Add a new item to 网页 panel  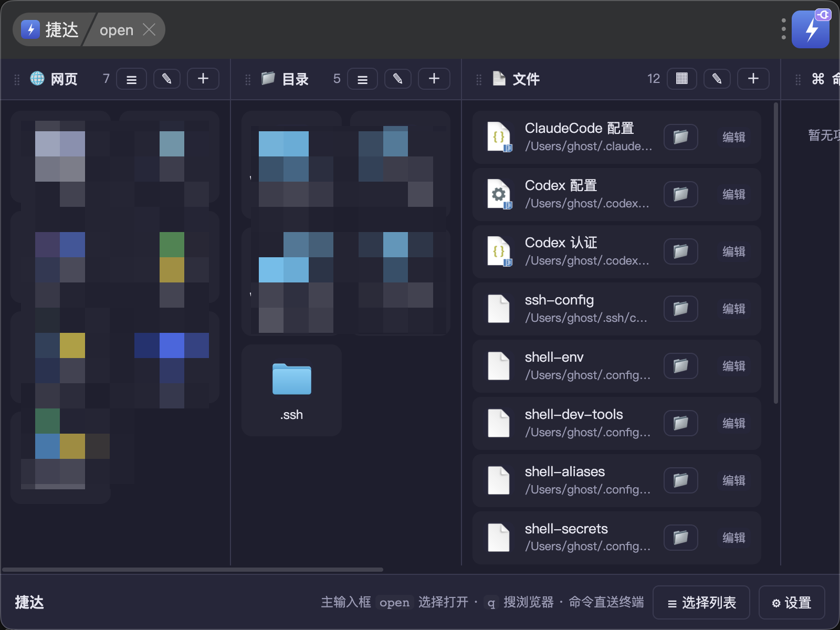203,79
